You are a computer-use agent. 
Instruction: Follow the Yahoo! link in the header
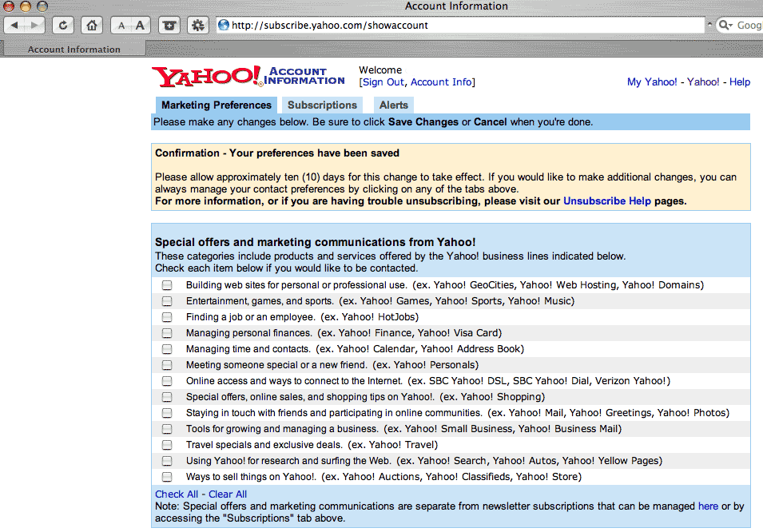pos(703,82)
